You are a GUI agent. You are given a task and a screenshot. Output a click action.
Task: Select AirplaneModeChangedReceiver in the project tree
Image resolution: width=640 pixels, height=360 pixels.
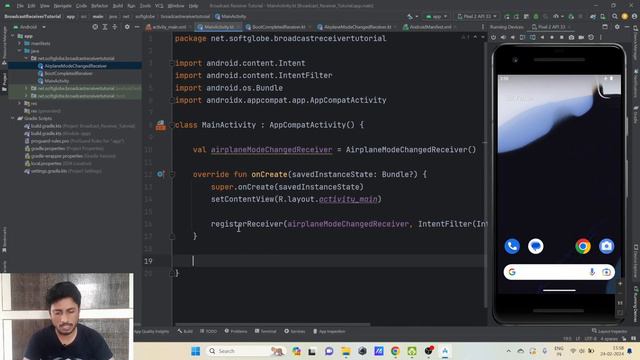pyautogui.click(x=72, y=66)
